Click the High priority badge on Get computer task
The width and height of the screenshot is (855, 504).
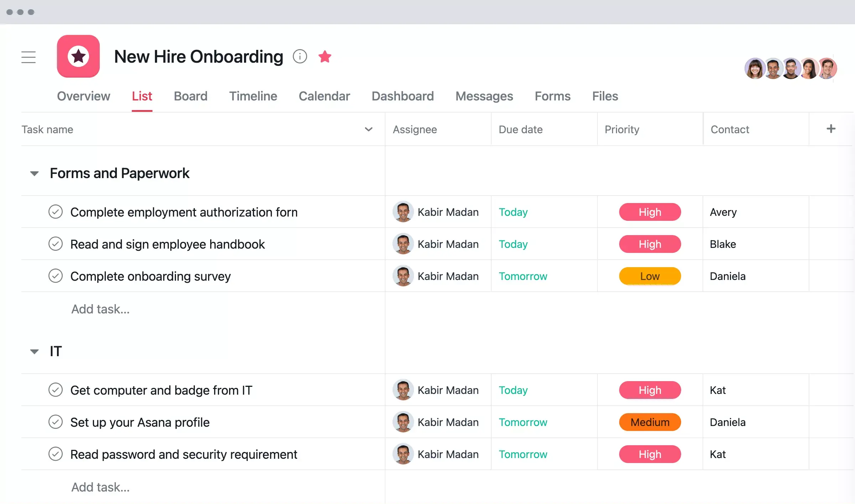click(650, 389)
